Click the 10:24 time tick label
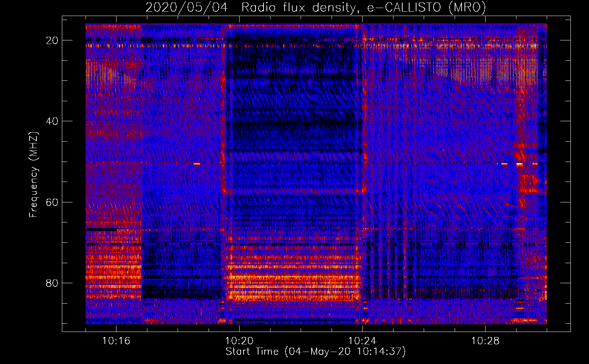 click(x=362, y=341)
